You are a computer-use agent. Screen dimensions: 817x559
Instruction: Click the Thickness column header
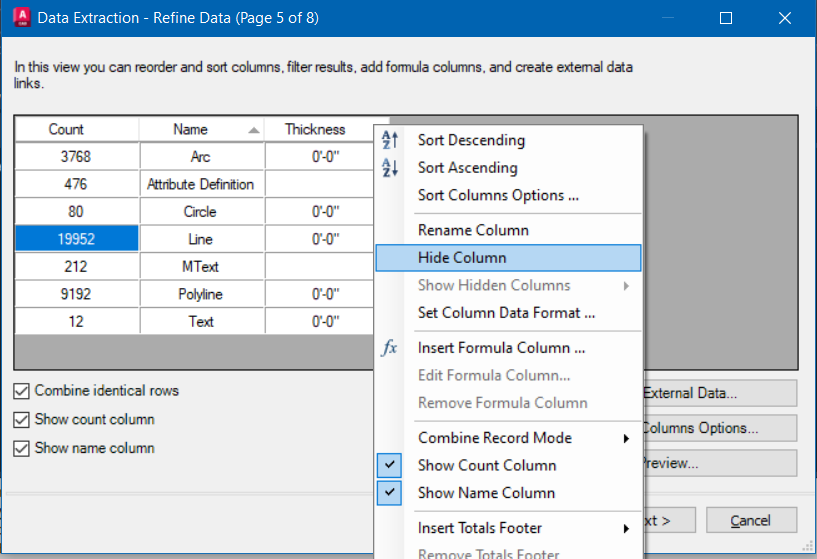click(x=315, y=129)
